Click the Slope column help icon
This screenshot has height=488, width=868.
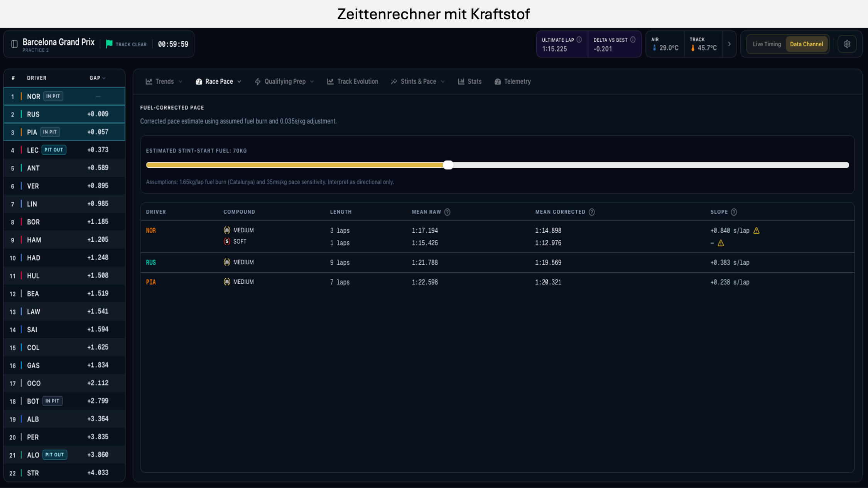click(734, 212)
